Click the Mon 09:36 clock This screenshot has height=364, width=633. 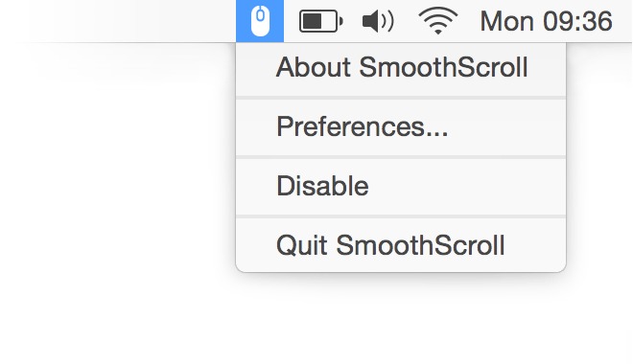click(x=546, y=21)
